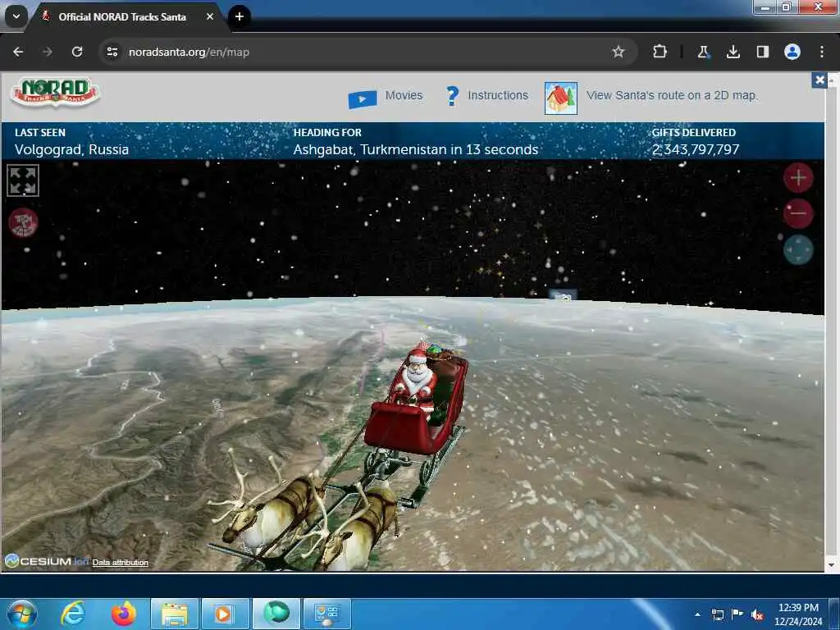The image size is (840, 630).
Task: Click the taskbar clock showing 12:39 PM
Action: pos(798,614)
